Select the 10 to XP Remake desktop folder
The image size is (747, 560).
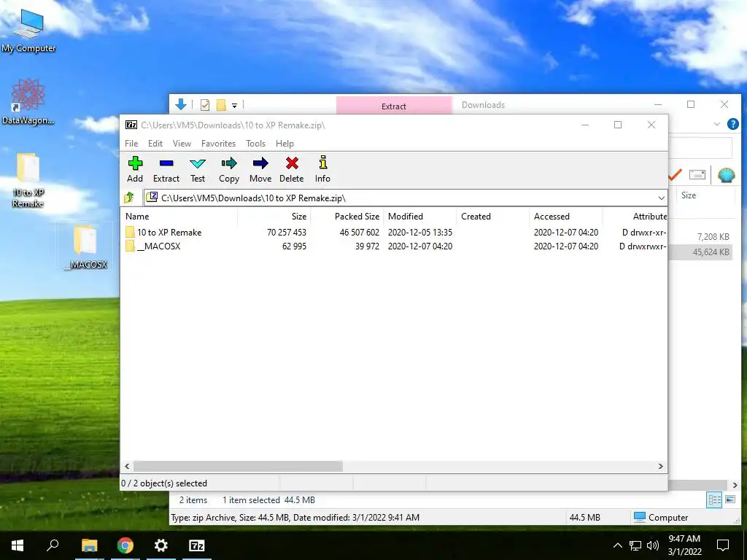coord(28,181)
